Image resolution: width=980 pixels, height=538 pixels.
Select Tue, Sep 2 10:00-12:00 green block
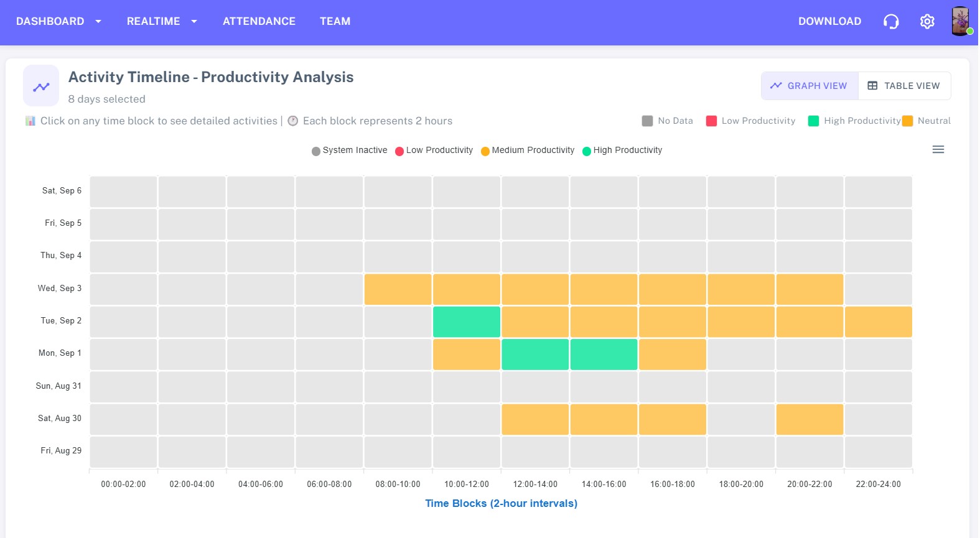point(467,322)
